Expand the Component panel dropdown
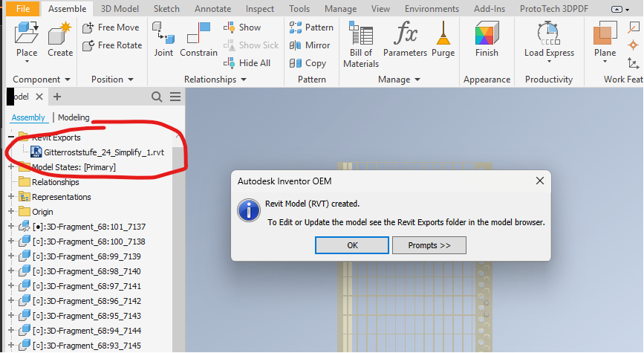This screenshot has width=644, height=353. tap(68, 80)
